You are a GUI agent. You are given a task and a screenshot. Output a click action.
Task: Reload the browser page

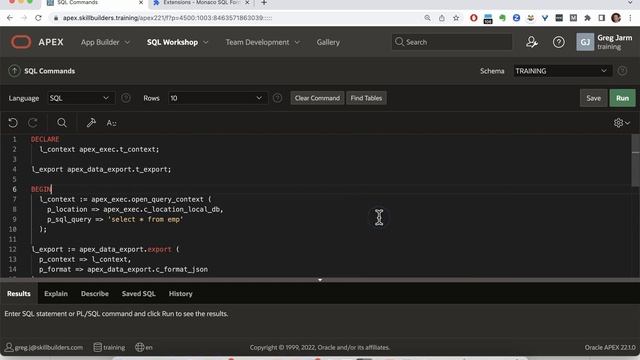tap(38, 18)
